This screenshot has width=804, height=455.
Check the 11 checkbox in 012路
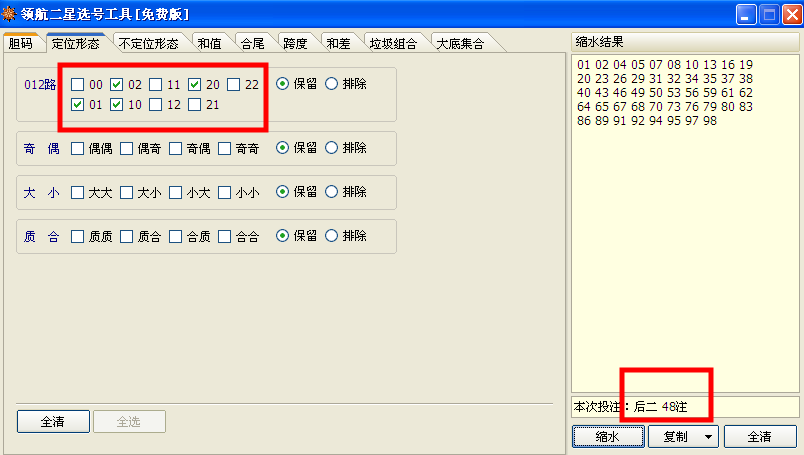(155, 84)
